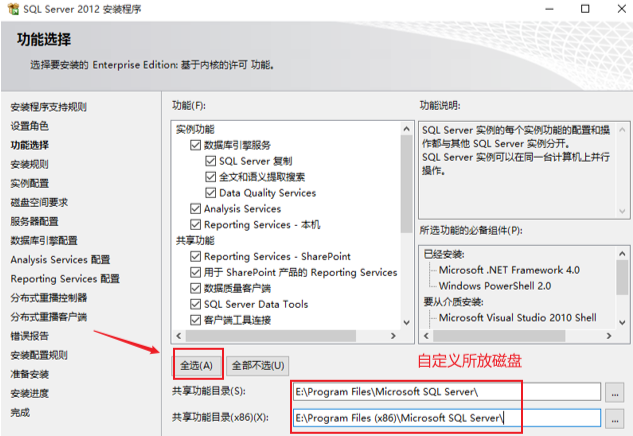Click 功能选择 step in sidebar
Image resolution: width=633 pixels, height=436 pixels.
tap(29, 145)
